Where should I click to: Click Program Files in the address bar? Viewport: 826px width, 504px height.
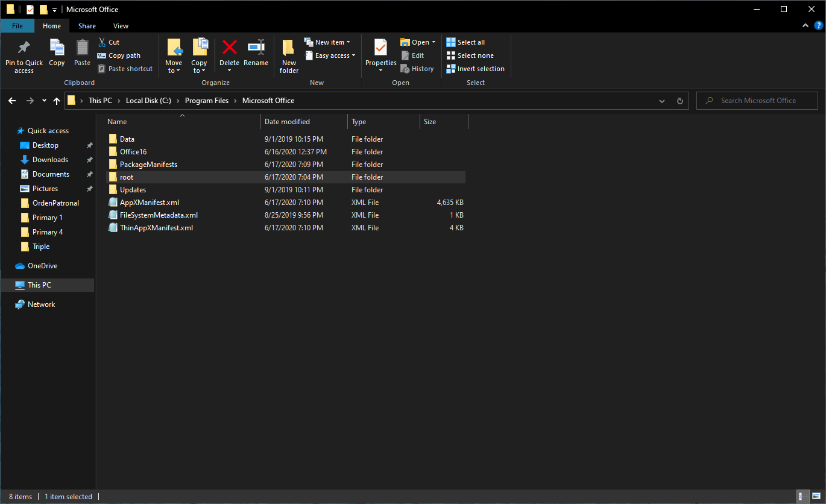207,101
